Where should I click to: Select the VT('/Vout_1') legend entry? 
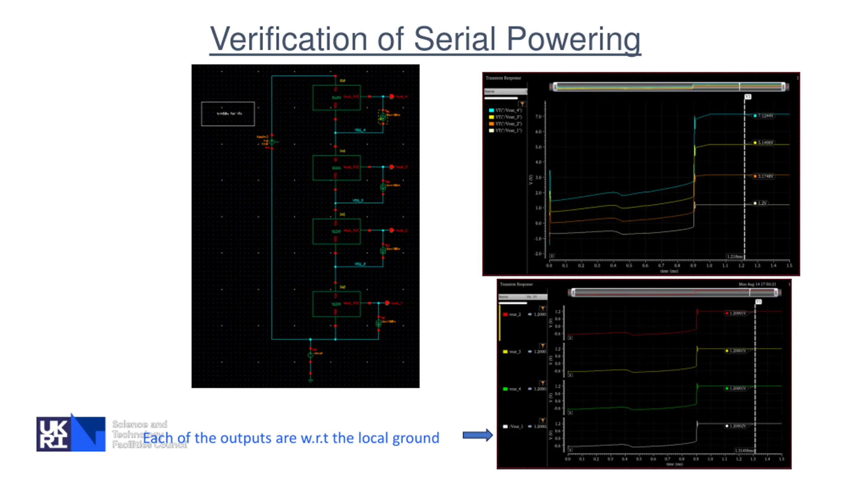coord(509,130)
